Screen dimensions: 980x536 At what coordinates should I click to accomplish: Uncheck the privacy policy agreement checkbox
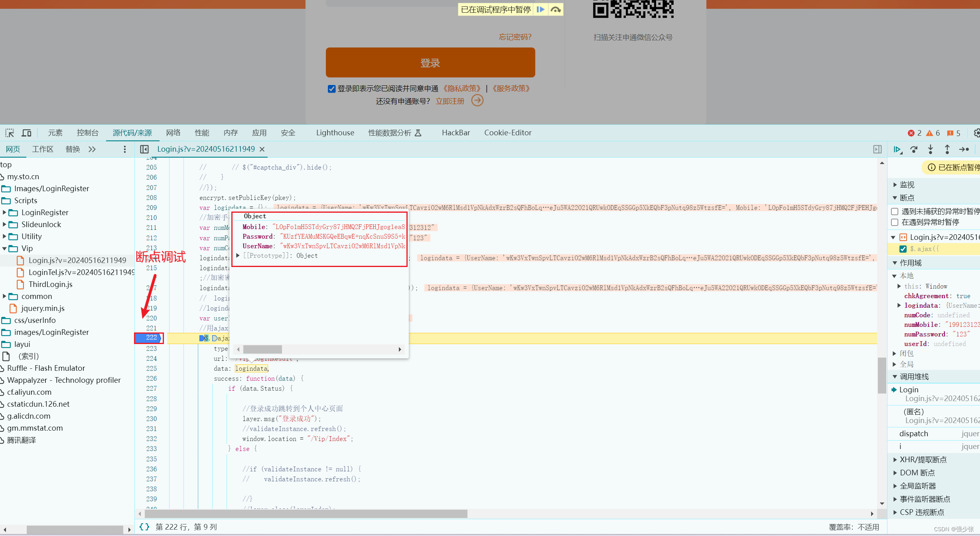[x=331, y=89]
